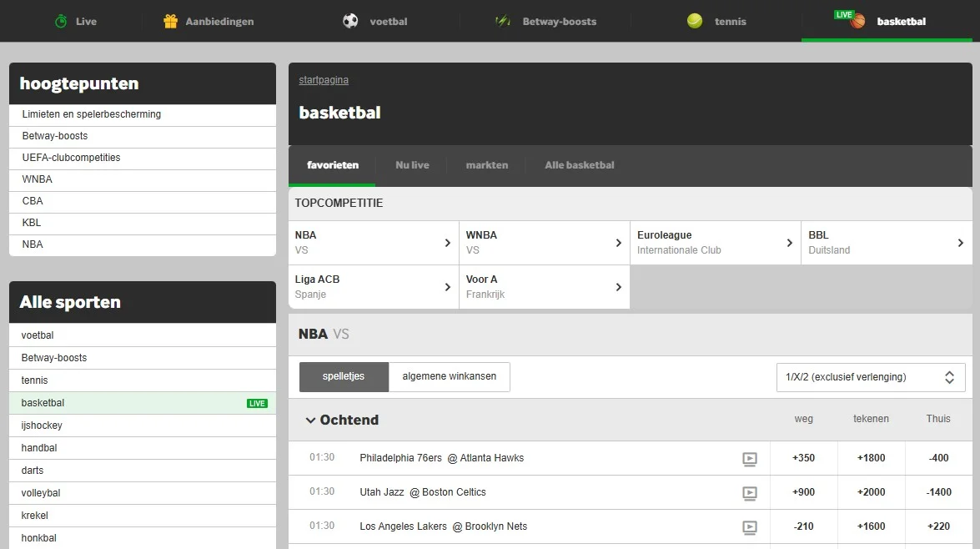Click the stream icon beside Philadelphia 76ers match
980x549 pixels.
point(748,458)
